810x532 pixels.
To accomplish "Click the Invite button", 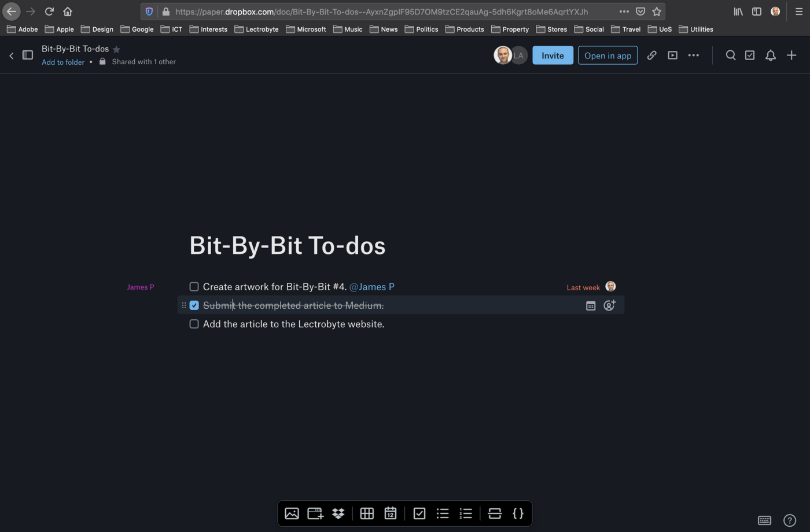I will (552, 55).
